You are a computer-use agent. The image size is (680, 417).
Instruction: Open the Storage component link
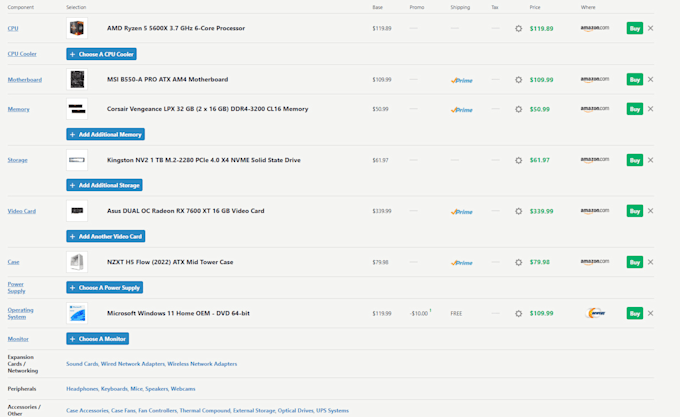(17, 160)
